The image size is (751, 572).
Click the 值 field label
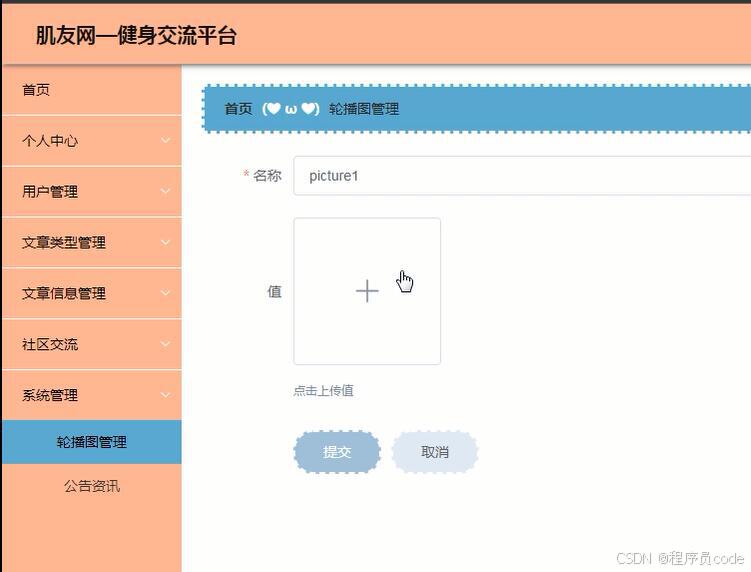(x=274, y=291)
